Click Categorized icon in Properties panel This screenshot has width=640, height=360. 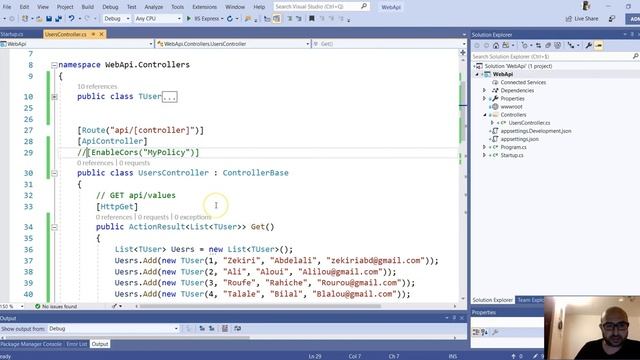[476, 332]
